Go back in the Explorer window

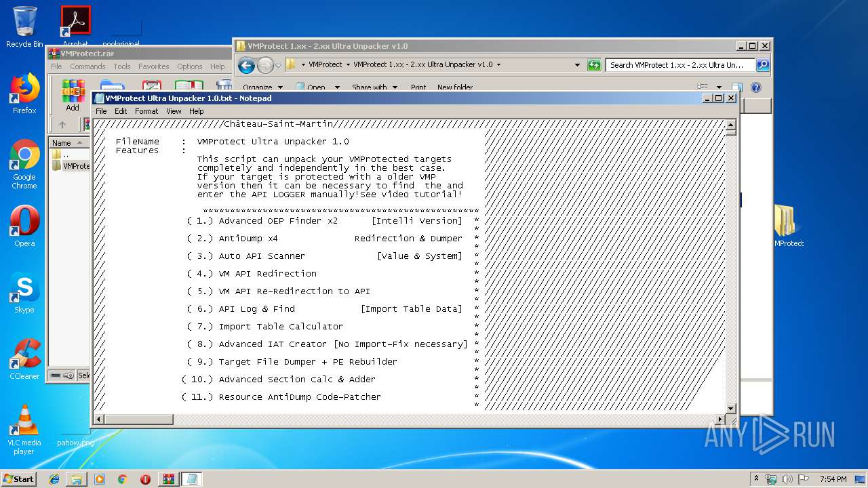246,65
